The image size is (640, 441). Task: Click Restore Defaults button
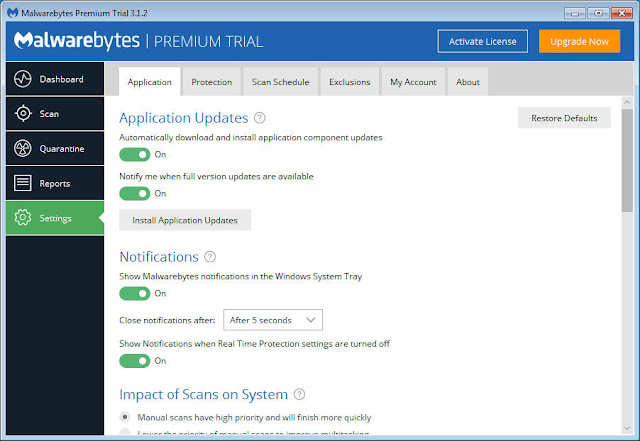[564, 118]
